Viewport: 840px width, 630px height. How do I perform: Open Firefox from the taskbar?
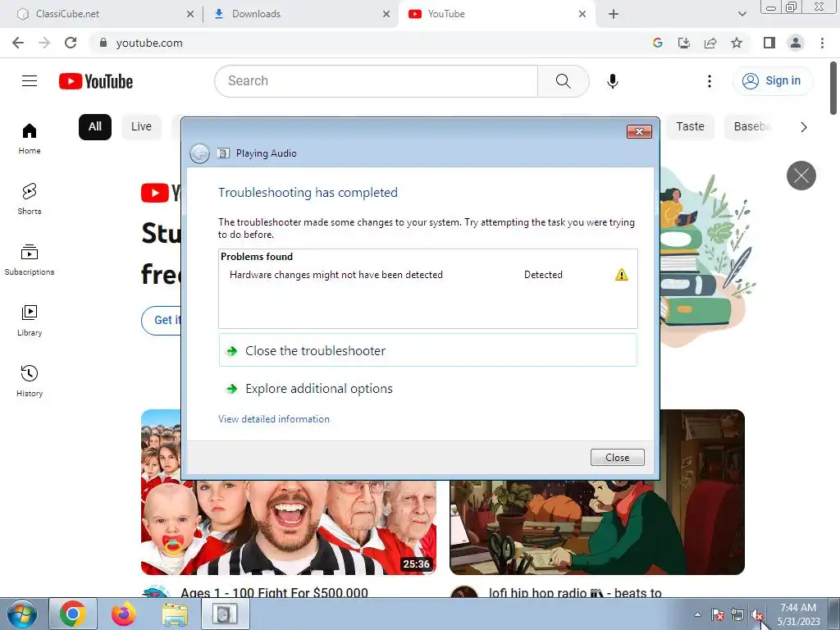coord(124,614)
